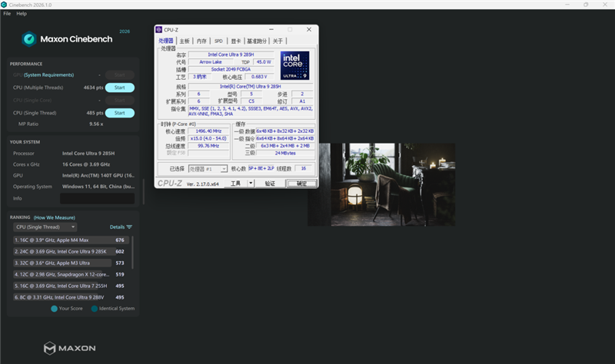This screenshot has height=364, width=615.
Task: Click the 99.76 MHz bus speed value
Action: pyautogui.click(x=208, y=146)
